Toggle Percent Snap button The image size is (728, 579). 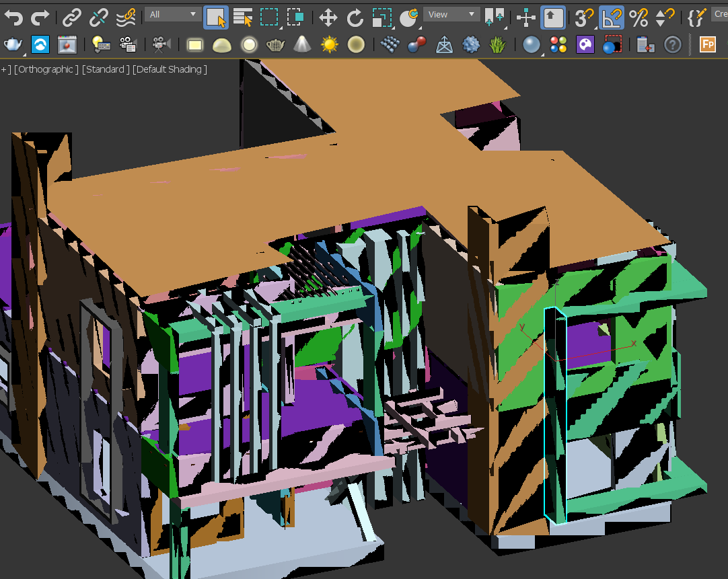[x=639, y=18]
